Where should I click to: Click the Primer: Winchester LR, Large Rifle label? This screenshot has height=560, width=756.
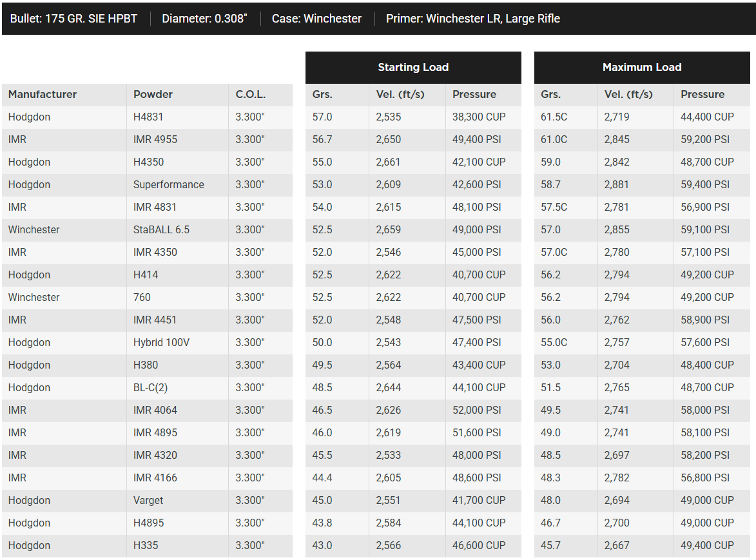[472, 19]
